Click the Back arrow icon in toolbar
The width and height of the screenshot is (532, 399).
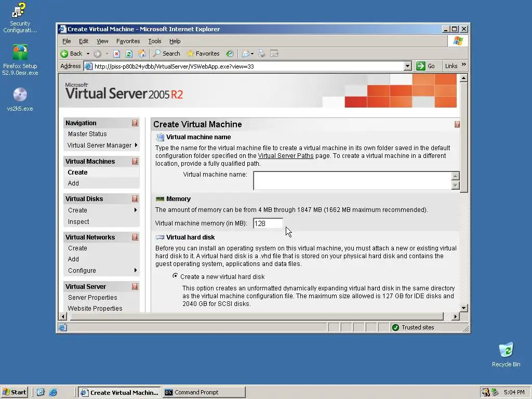[x=64, y=54]
